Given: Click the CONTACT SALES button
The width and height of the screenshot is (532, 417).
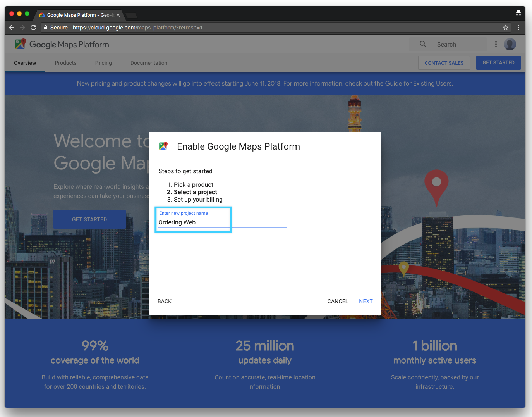Looking at the screenshot, I should point(444,63).
